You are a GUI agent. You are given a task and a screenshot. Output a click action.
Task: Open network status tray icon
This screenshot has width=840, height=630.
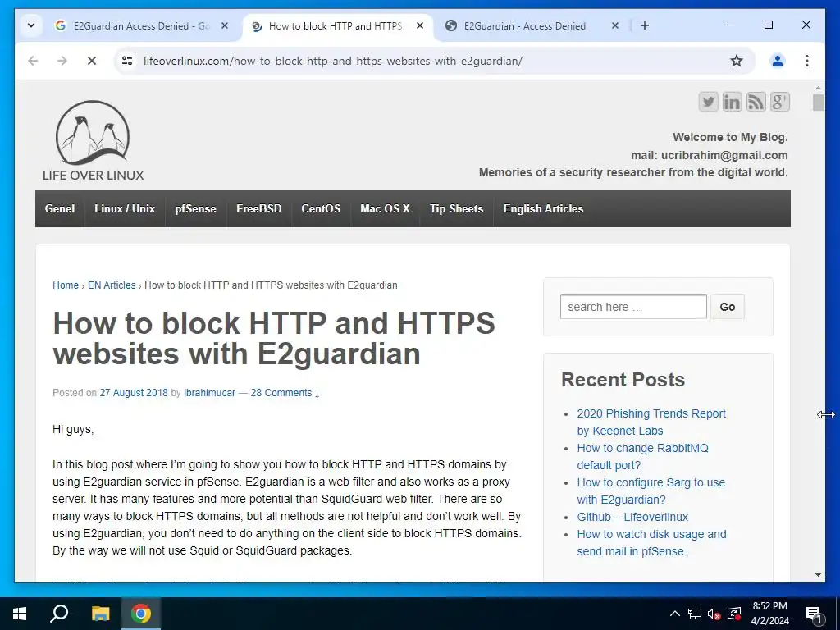coord(694,614)
